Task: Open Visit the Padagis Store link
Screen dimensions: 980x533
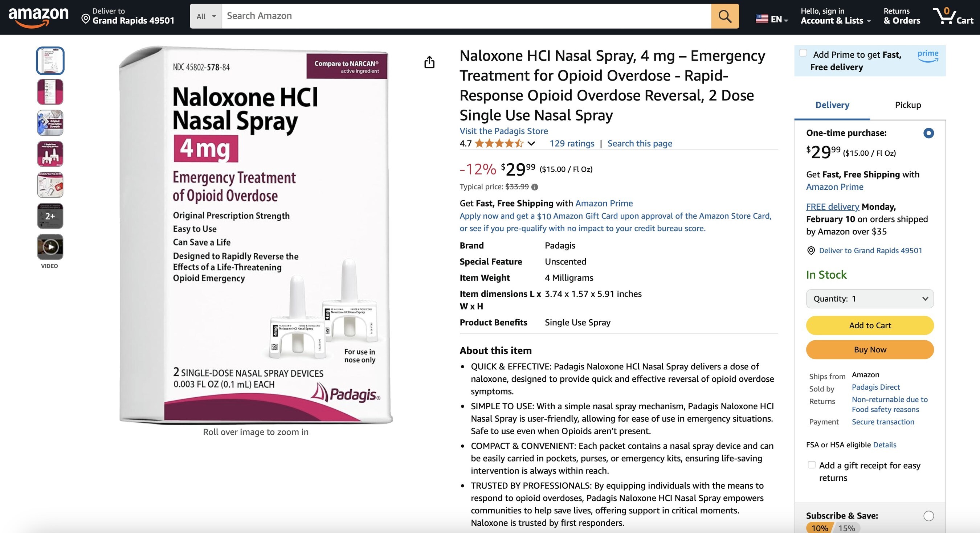Action: [503, 131]
